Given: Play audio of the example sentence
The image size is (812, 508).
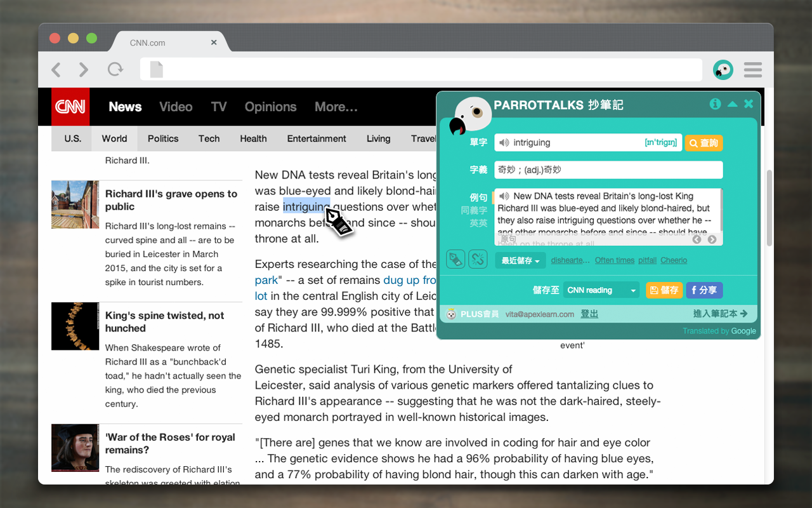Looking at the screenshot, I should 504,196.
